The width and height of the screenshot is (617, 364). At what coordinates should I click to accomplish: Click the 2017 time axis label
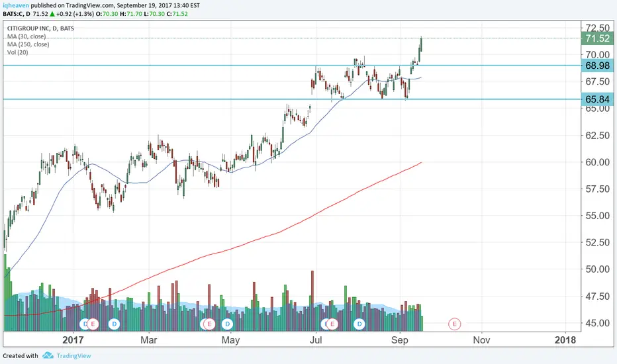pos(73,340)
